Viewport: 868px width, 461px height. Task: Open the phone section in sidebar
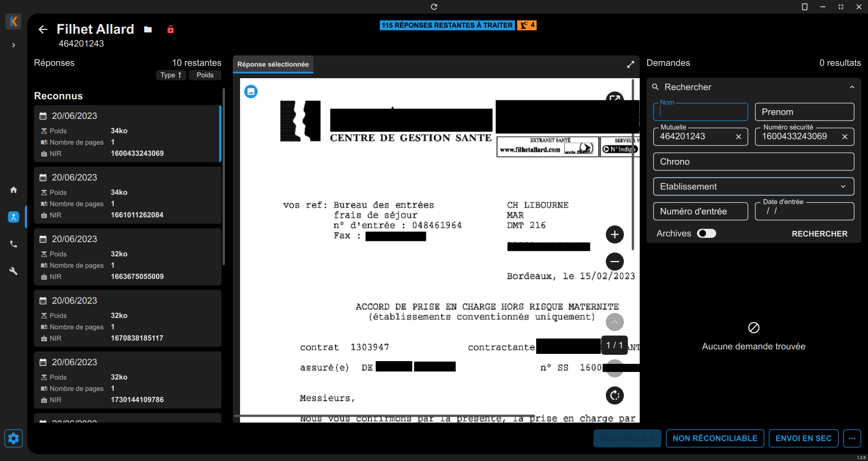click(14, 244)
